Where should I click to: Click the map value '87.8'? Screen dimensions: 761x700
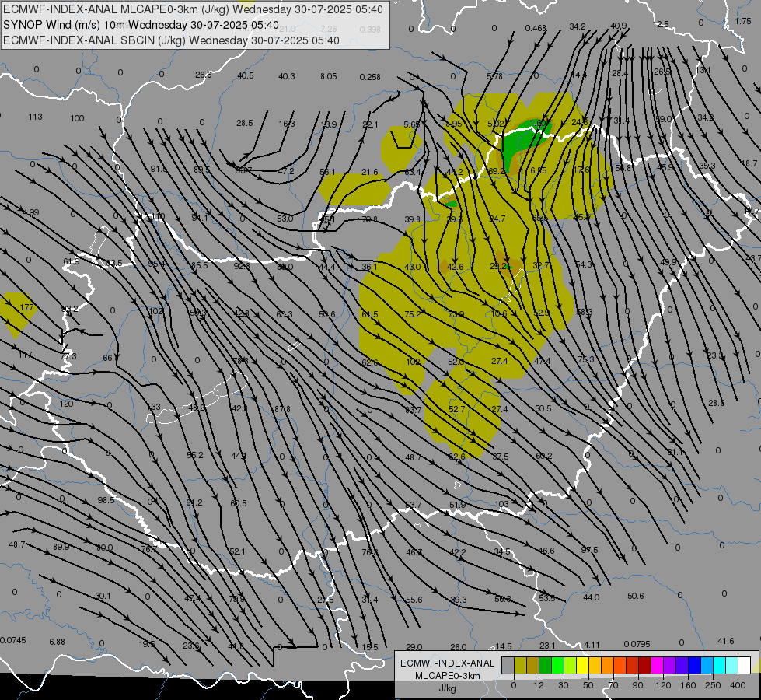(282, 410)
